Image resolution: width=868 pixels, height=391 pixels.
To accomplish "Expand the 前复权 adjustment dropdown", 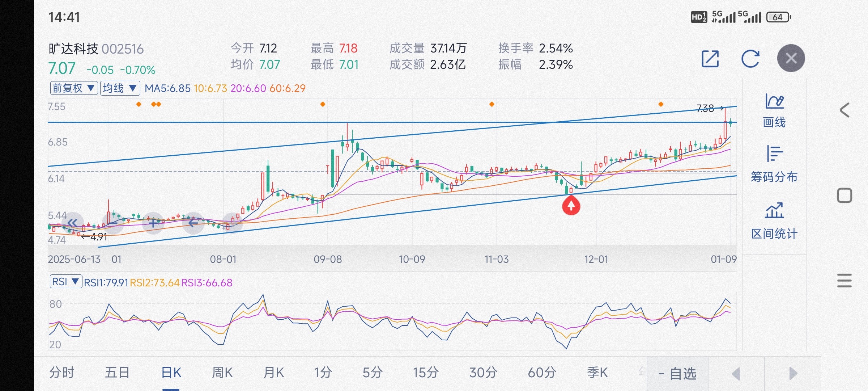I will tap(74, 88).
